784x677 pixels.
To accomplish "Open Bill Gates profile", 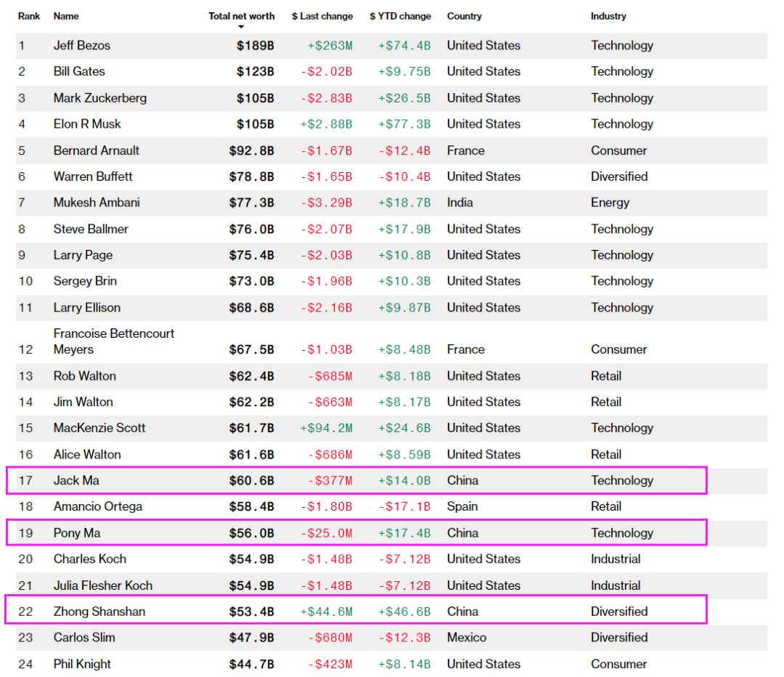I will 79,72.
